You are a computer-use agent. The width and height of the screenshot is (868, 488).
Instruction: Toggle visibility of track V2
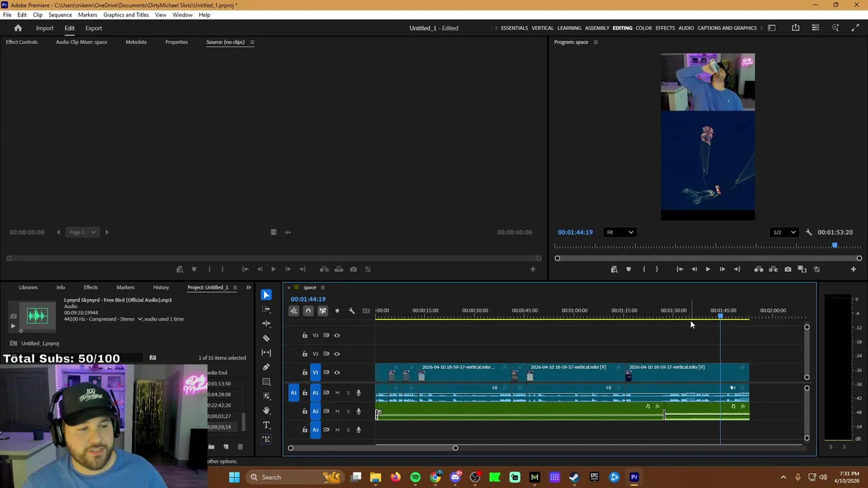tap(337, 354)
